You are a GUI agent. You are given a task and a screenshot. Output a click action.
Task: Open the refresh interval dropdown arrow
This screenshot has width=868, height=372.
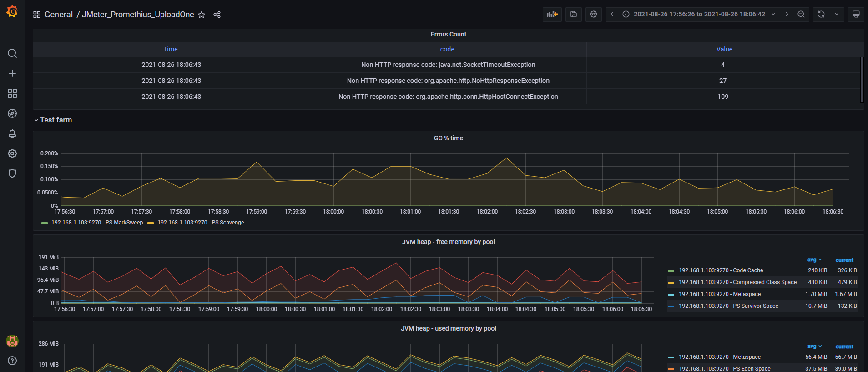click(837, 14)
